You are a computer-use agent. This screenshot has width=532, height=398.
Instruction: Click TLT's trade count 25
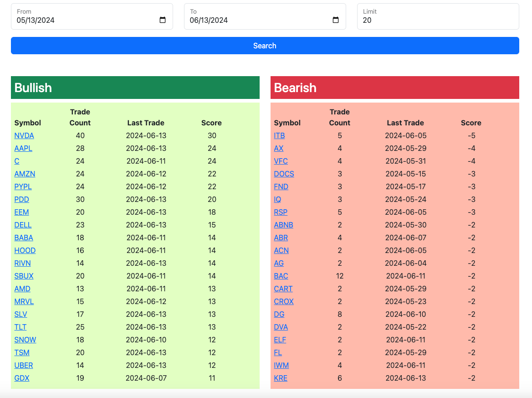80,327
